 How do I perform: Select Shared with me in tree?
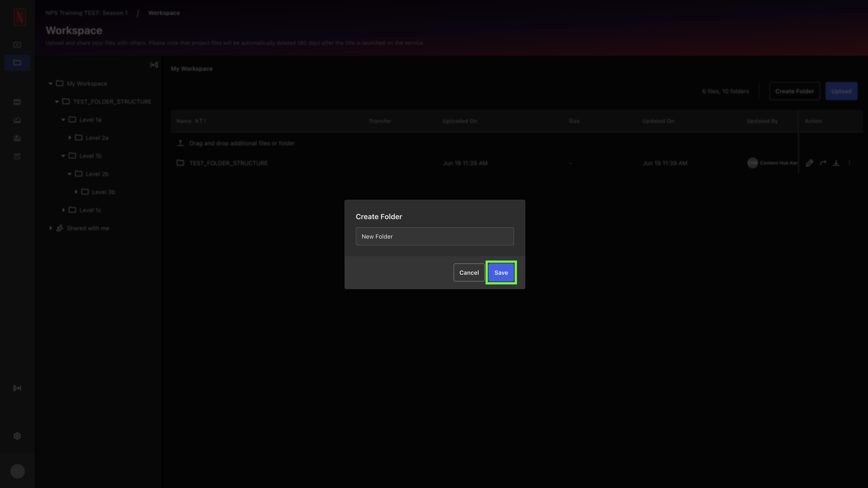pos(88,228)
